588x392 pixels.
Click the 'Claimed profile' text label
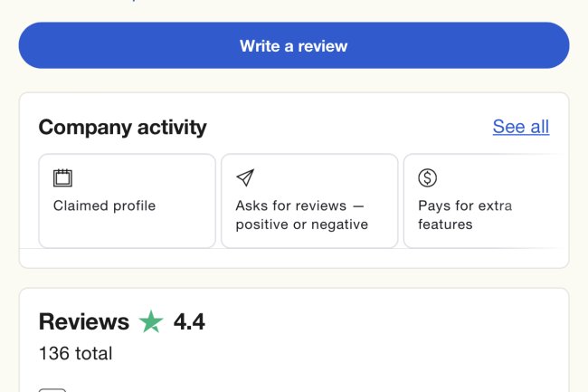[x=104, y=206]
